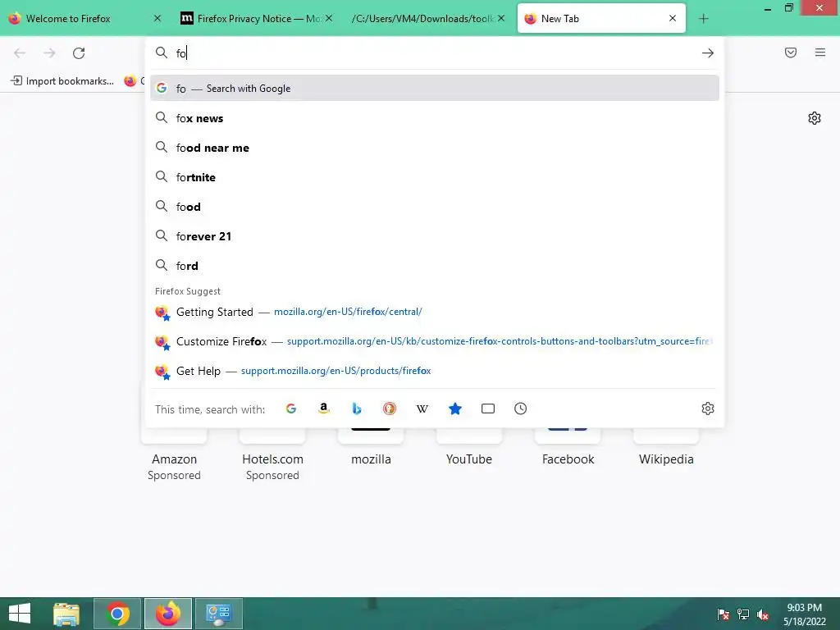Click the Firefox taskbar icon
The height and width of the screenshot is (630, 840).
pyautogui.click(x=168, y=614)
